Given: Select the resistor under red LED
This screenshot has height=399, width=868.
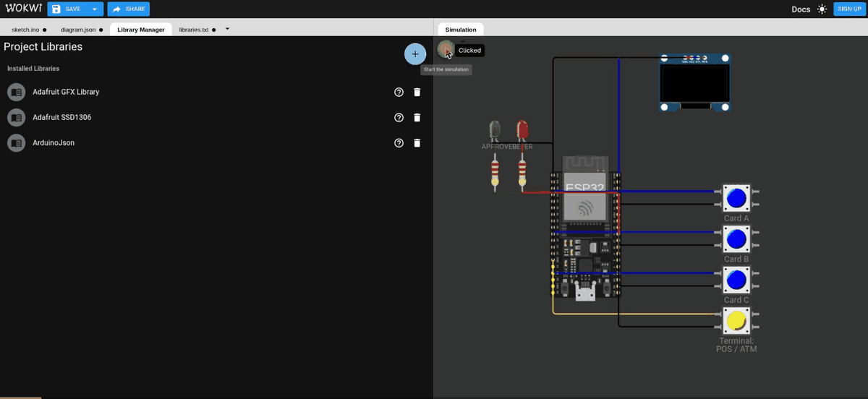Looking at the screenshot, I should pyautogui.click(x=522, y=173).
